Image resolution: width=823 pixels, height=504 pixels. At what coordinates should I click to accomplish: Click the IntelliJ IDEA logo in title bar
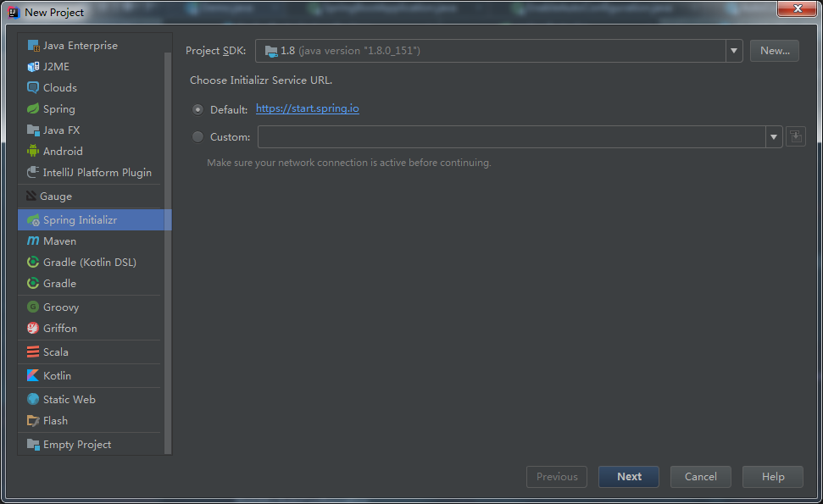pos(14,12)
